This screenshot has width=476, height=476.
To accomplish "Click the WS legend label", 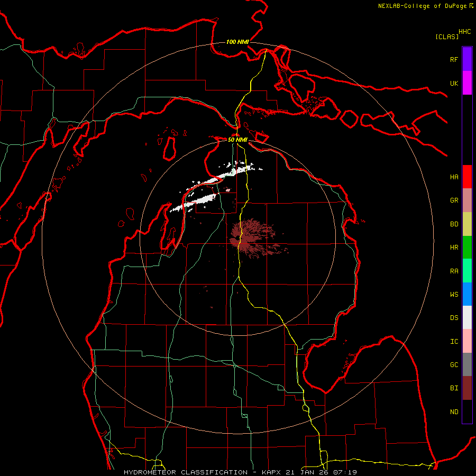I will pos(454,295).
